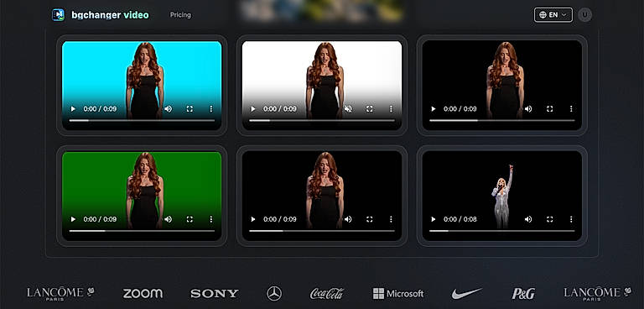Viewport: 644px width, 309px height.
Task: Open more options on cyan background video
Action: pyautogui.click(x=210, y=109)
